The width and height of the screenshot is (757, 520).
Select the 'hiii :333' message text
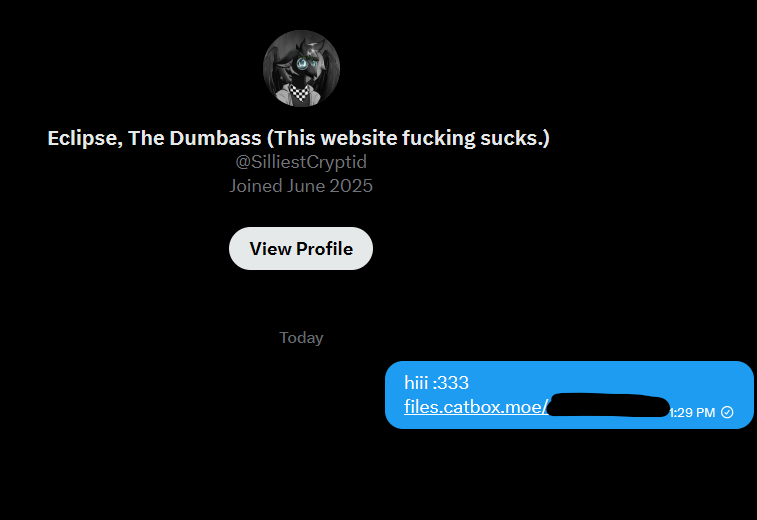(x=436, y=383)
